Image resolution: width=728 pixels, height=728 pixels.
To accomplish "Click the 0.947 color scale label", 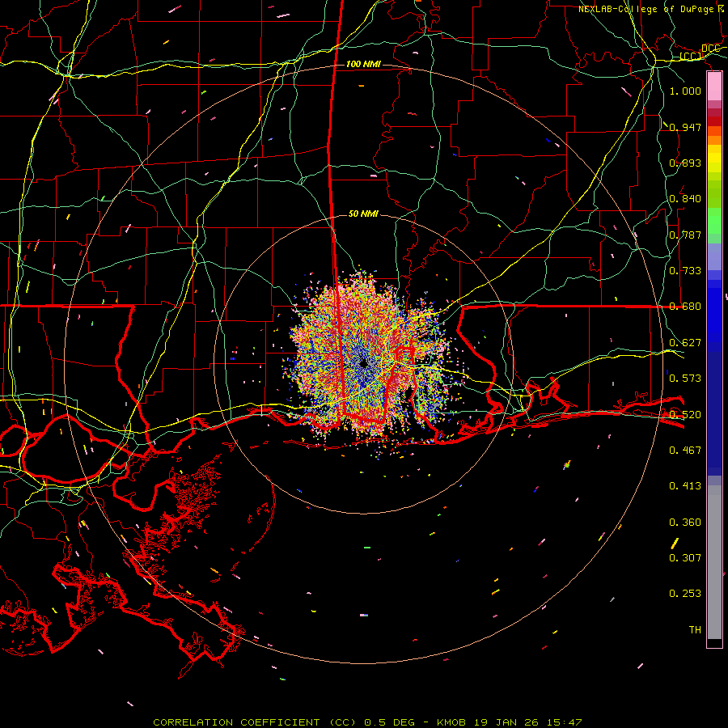I will (x=685, y=127).
